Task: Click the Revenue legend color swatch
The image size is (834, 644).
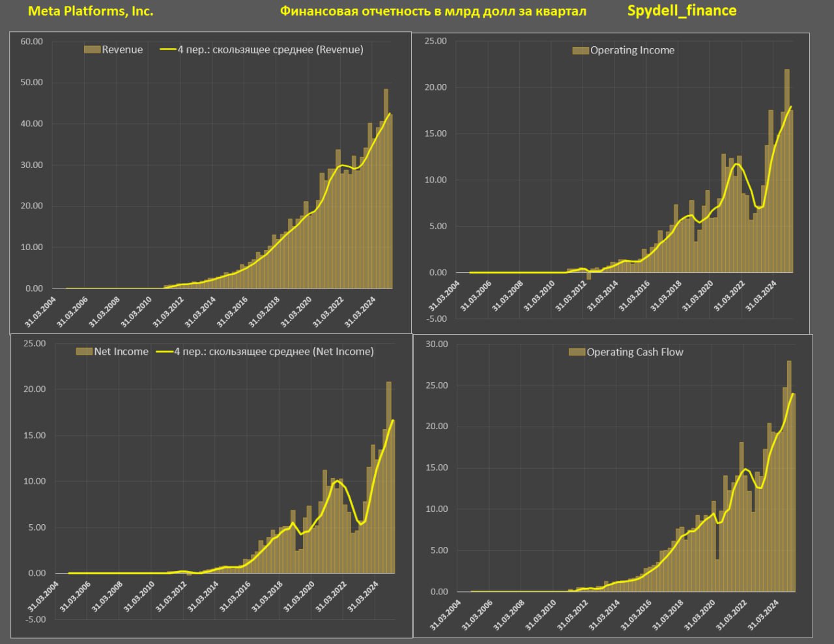Action: click(x=93, y=49)
